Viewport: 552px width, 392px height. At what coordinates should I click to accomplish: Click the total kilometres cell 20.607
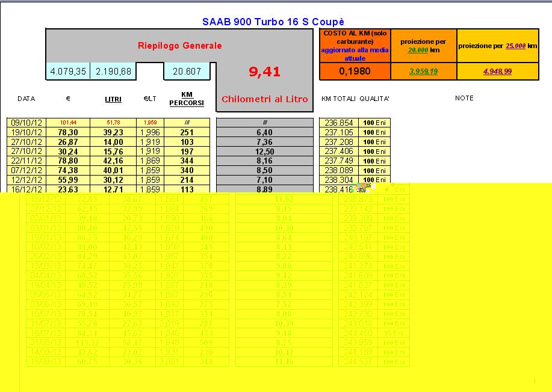(x=187, y=72)
